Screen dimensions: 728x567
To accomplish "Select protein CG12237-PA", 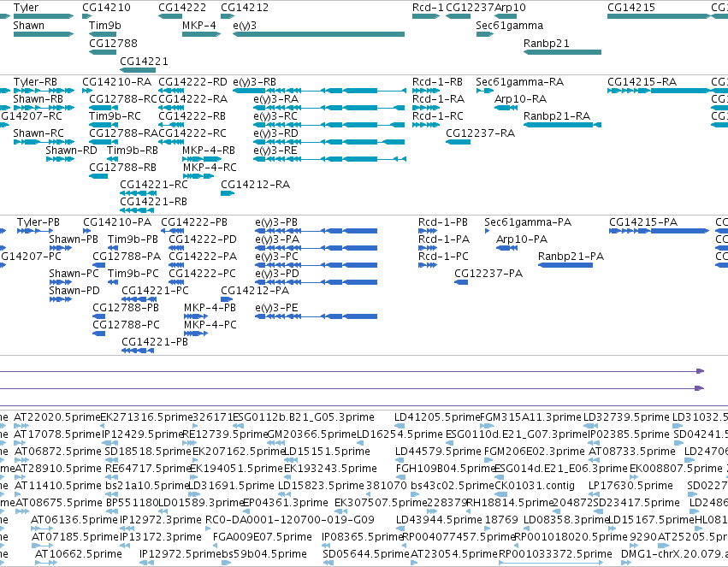I will [x=460, y=282].
